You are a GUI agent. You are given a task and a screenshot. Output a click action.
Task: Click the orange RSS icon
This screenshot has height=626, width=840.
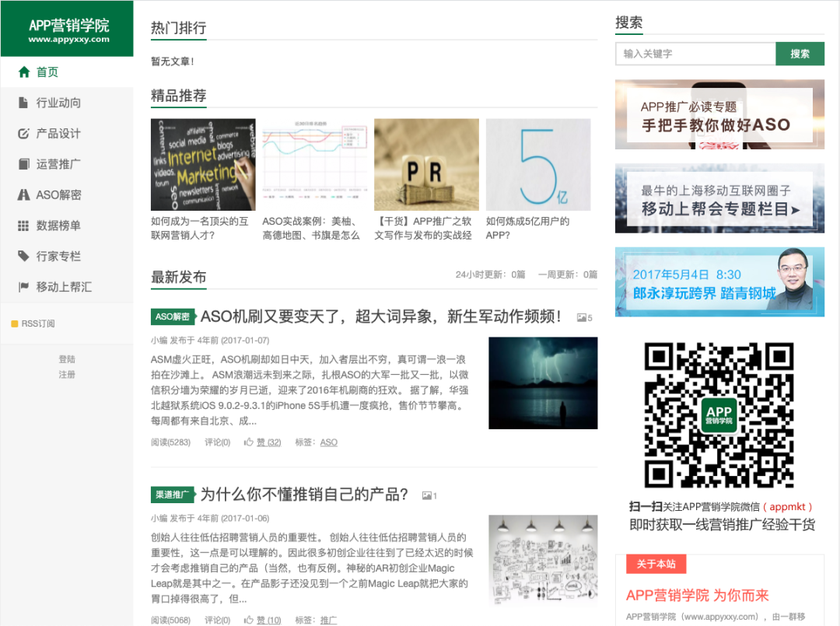coord(15,323)
